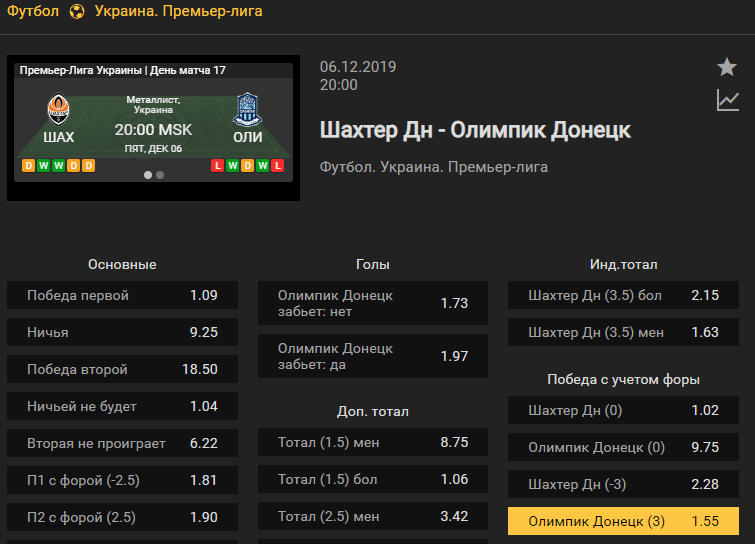Pick Олимпик Донецк забьет: да 1.97
755x544 pixels.
point(373,356)
